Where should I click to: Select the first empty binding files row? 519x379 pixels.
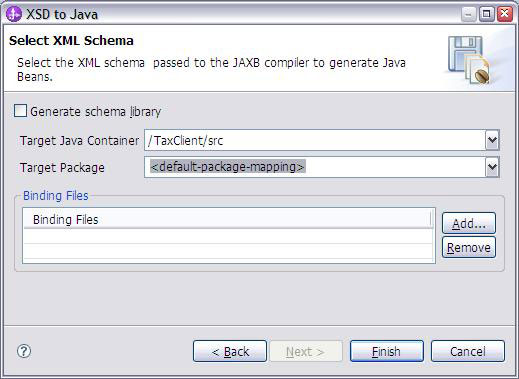coord(228,236)
